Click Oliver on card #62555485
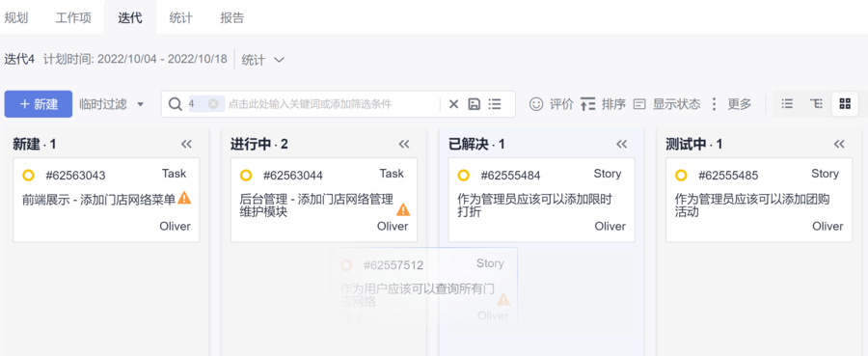This screenshot has height=356, width=868. [x=827, y=226]
